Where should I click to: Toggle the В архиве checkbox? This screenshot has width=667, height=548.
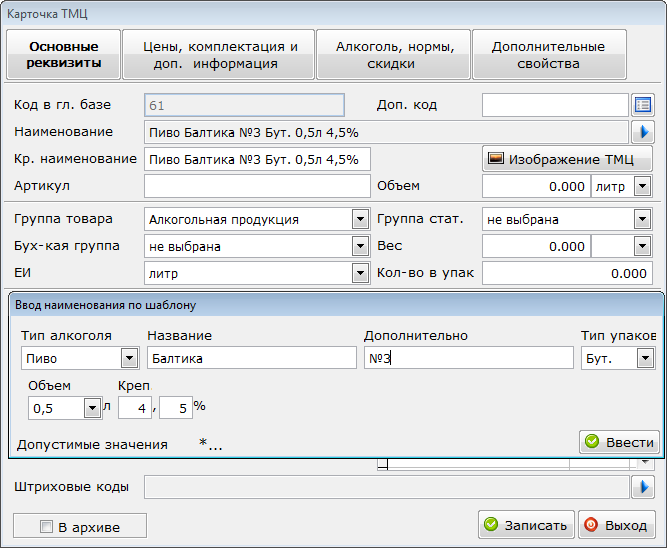point(46,527)
